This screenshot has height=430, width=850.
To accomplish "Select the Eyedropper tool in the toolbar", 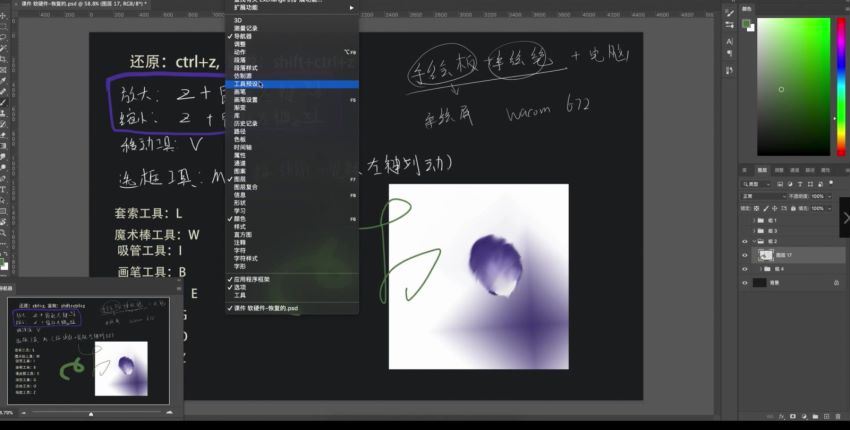I will (x=4, y=80).
